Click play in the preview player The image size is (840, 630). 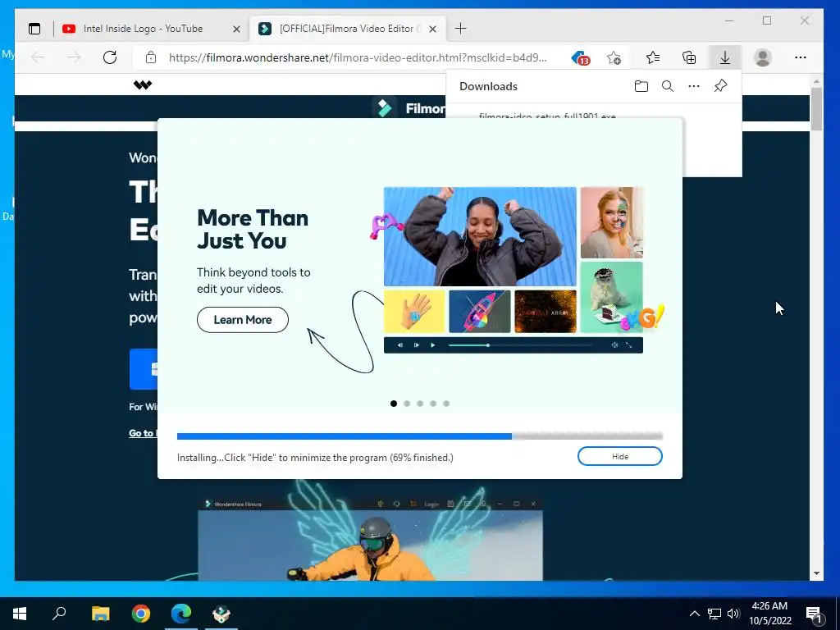[433, 345]
